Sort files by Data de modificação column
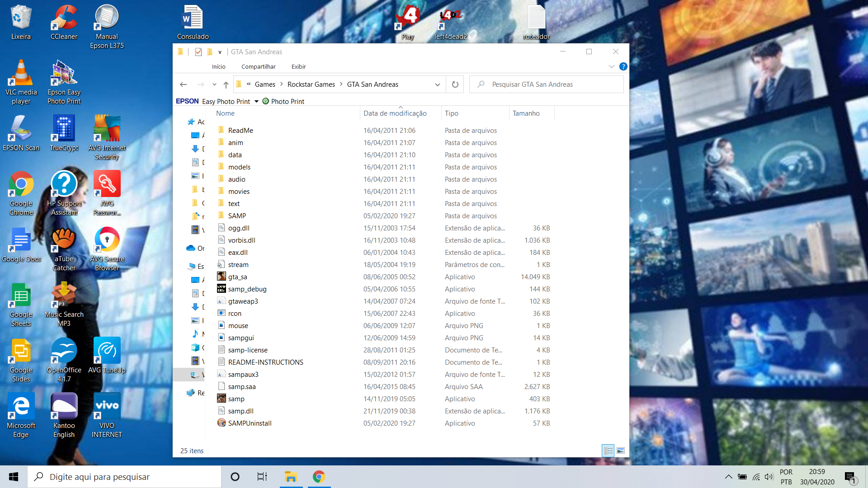Image resolution: width=868 pixels, height=488 pixels. pyautogui.click(x=401, y=113)
